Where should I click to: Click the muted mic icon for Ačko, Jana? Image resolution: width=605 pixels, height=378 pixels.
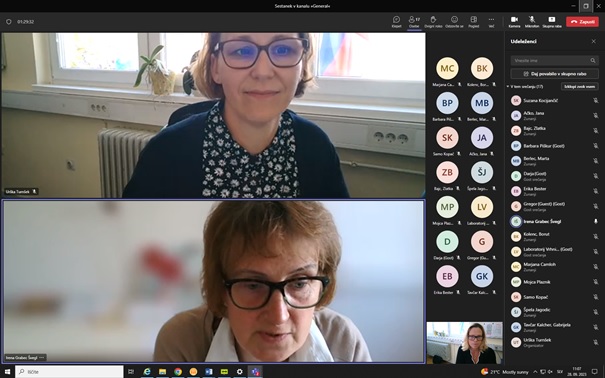coord(595,116)
